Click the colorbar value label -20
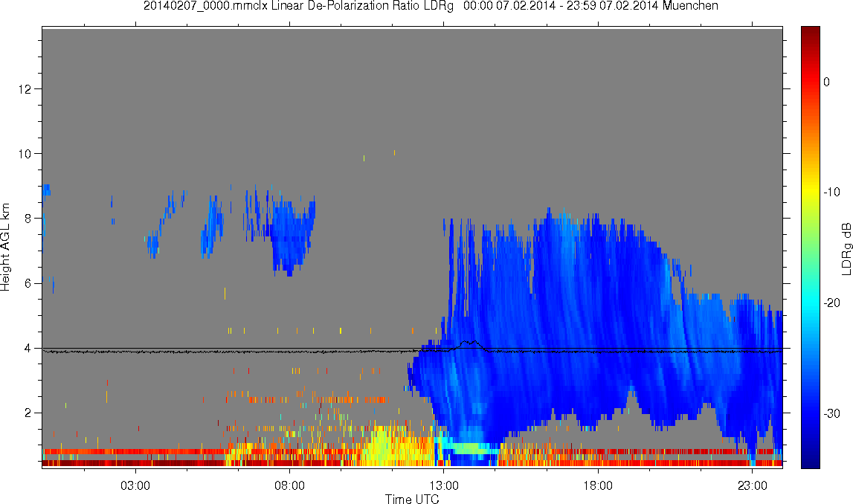853x504 pixels. [x=831, y=303]
